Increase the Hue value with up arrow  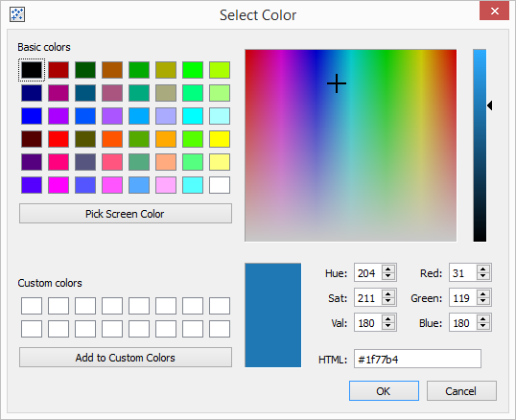[388, 269]
